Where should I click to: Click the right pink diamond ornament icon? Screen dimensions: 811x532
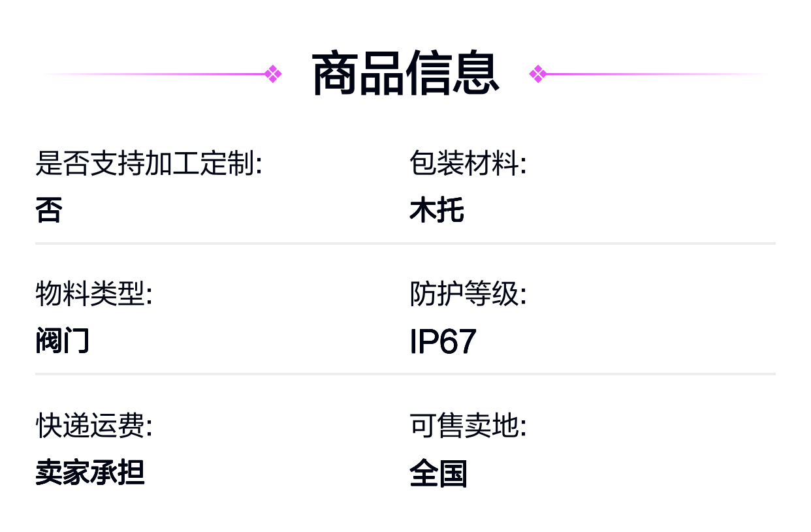pyautogui.click(x=537, y=74)
